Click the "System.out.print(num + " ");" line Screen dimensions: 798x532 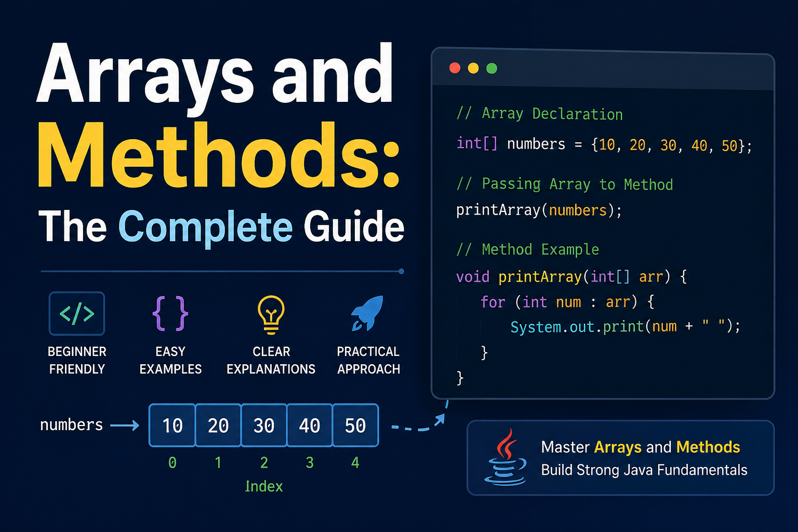tap(626, 326)
